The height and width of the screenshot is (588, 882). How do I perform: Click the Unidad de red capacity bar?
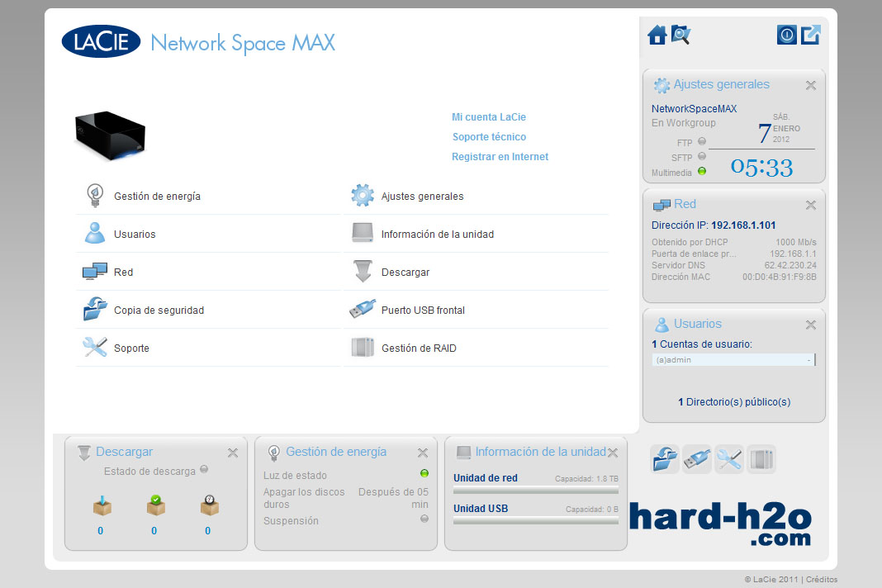coord(535,491)
